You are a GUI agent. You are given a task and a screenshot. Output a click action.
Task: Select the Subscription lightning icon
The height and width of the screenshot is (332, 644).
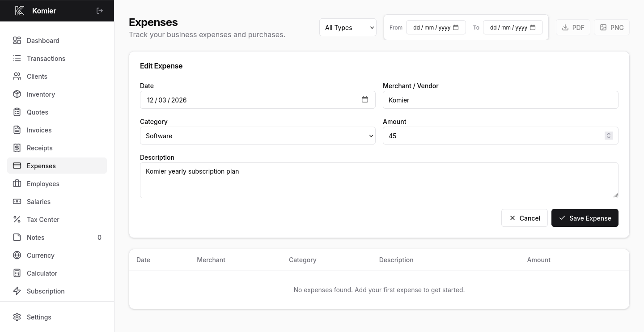17,291
